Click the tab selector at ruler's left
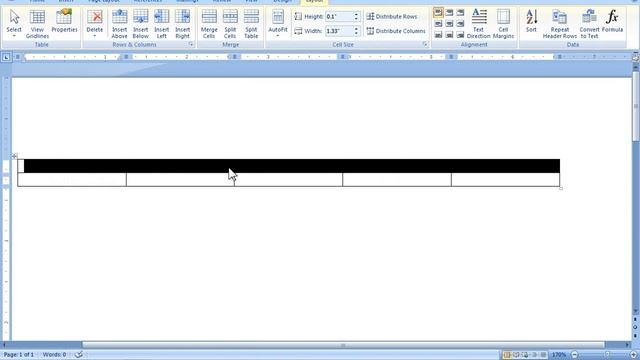 coord(6,58)
